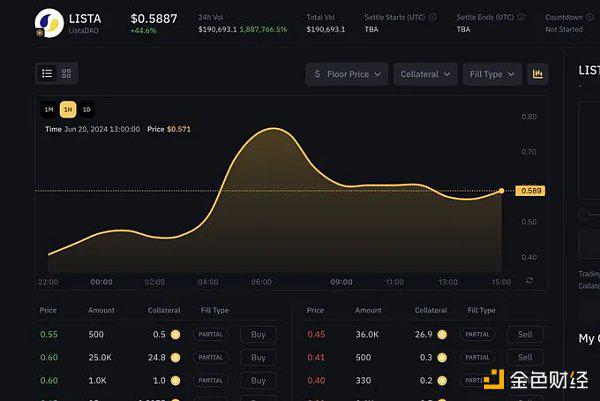Switch to list view icon

(x=47, y=73)
